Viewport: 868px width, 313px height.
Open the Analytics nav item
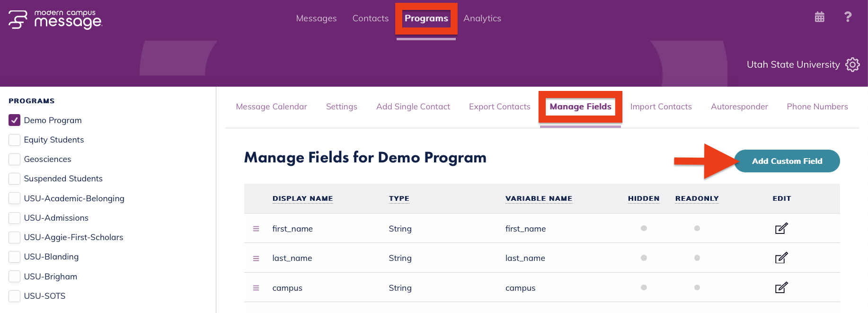[x=482, y=18]
